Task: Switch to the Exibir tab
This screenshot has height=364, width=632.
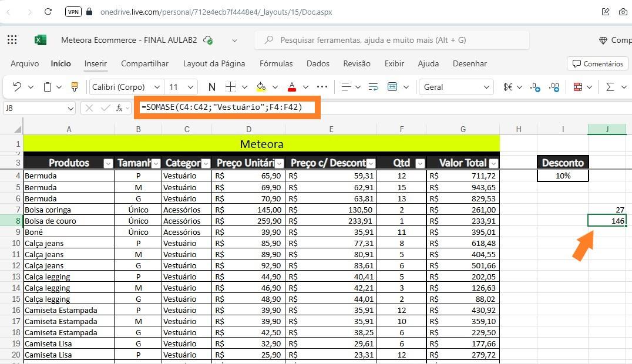Action: pos(394,63)
